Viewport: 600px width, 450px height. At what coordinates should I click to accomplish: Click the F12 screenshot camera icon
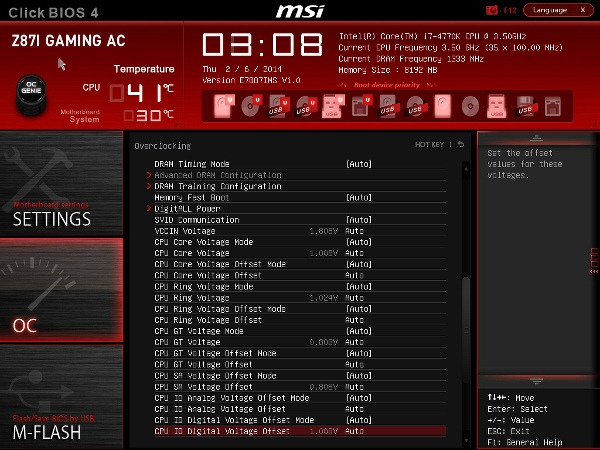click(x=491, y=10)
